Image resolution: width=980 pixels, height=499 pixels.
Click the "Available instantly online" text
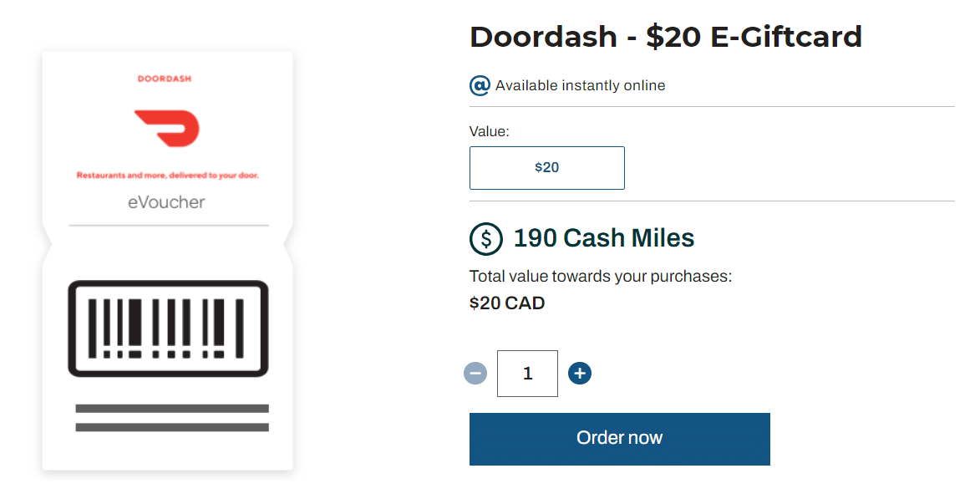point(580,85)
